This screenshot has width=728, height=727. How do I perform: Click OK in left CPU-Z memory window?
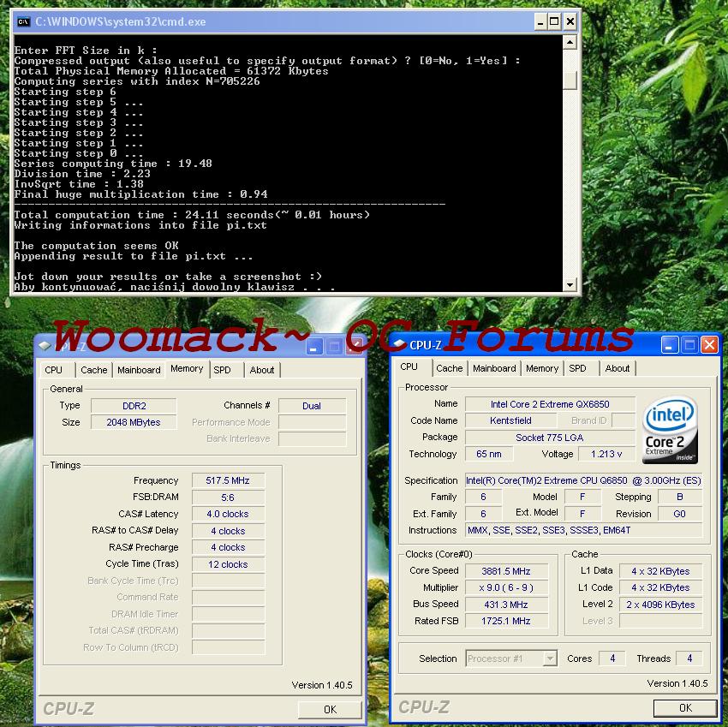pos(330,709)
